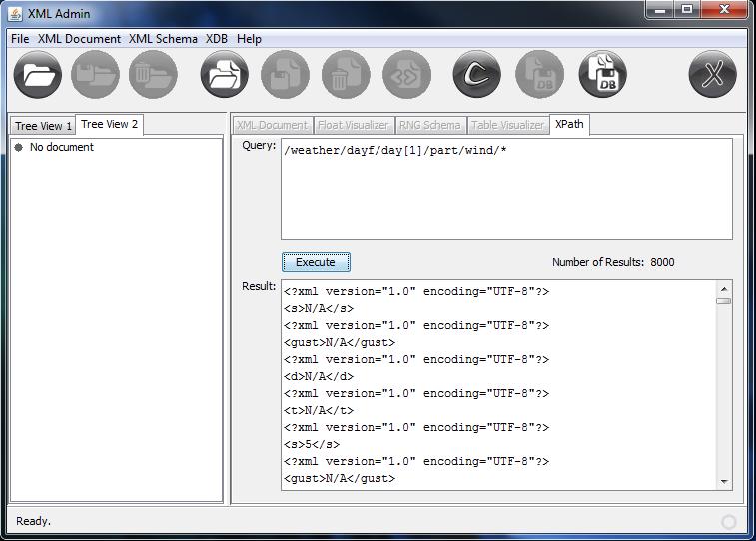Click the active DB save-disk icon

pos(602,75)
